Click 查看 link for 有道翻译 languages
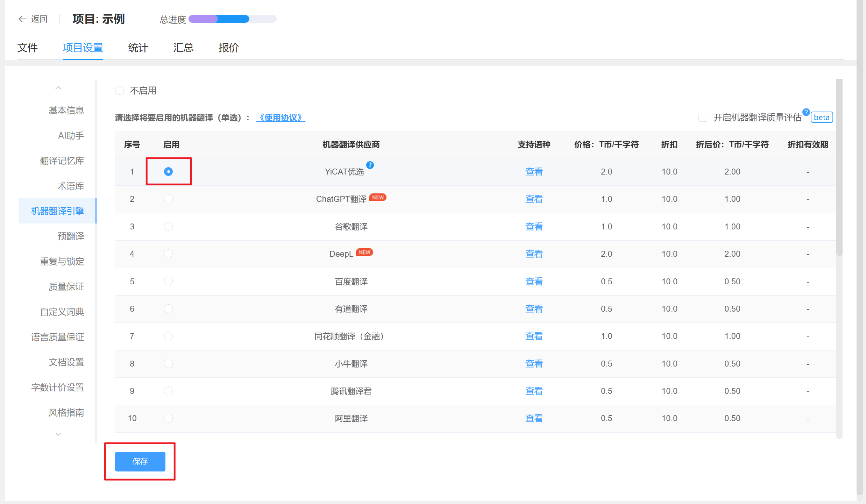This screenshot has width=866, height=504. point(534,308)
